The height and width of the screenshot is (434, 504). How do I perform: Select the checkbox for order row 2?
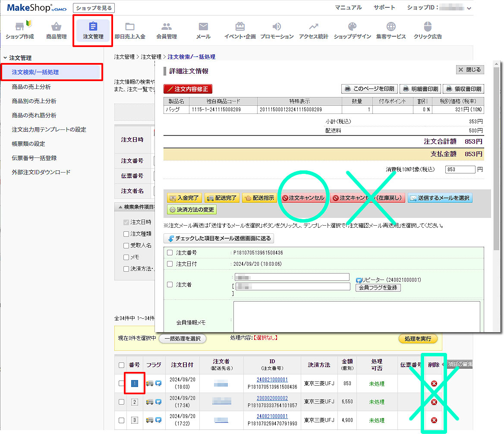(121, 402)
